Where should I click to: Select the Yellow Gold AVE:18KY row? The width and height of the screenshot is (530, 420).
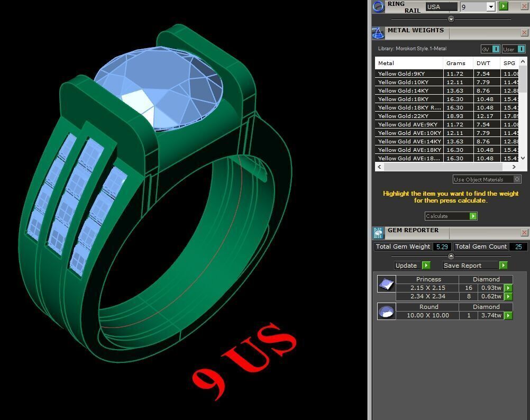click(x=447, y=150)
